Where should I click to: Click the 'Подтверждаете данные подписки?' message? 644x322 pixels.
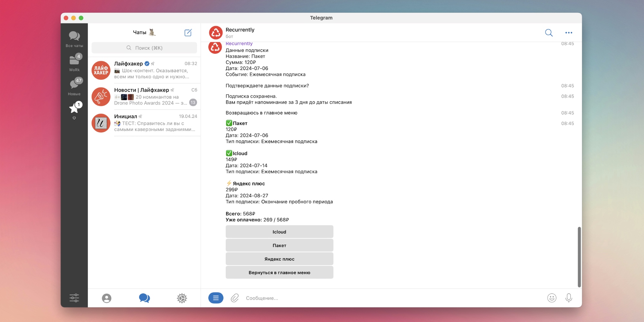(x=267, y=86)
